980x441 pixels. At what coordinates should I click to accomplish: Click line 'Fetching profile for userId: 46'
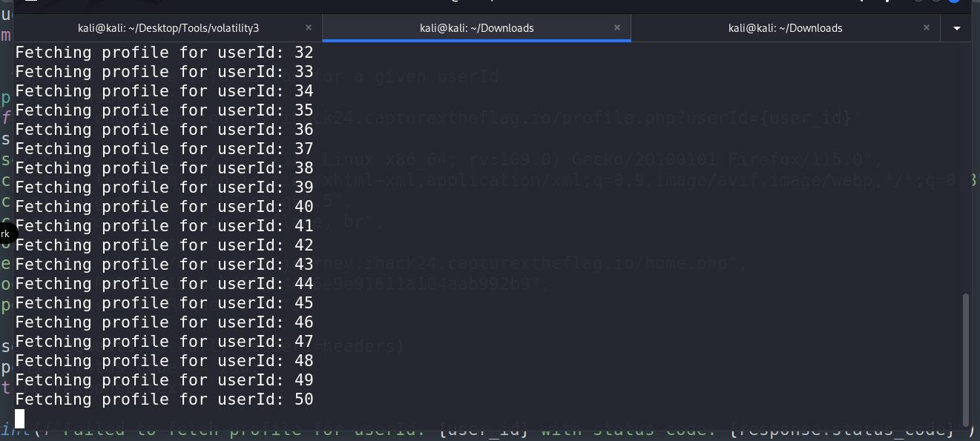(x=164, y=322)
